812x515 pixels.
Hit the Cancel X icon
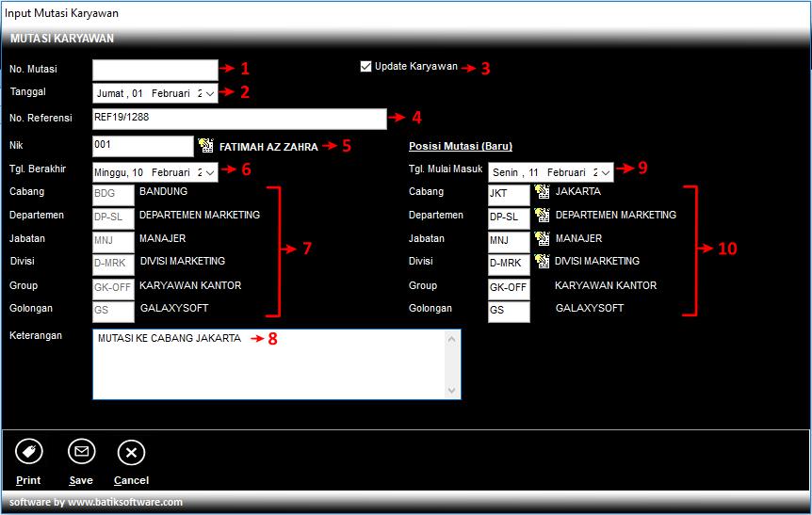131,453
